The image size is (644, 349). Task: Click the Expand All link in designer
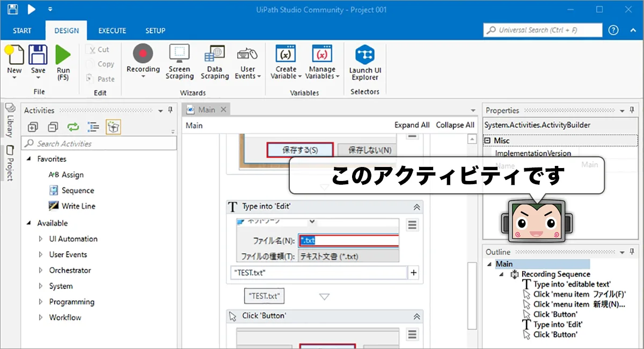click(x=412, y=125)
